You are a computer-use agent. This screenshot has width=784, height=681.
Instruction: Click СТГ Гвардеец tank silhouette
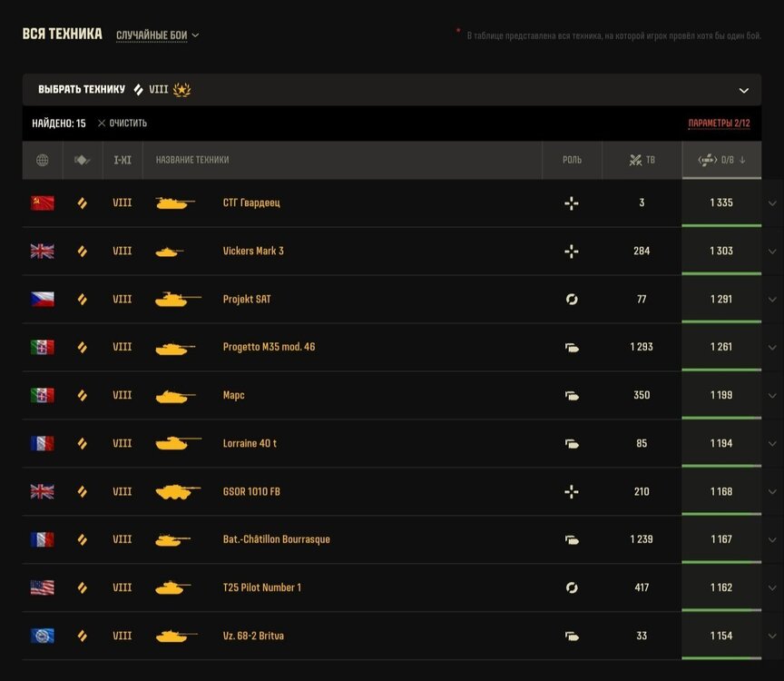pos(175,203)
